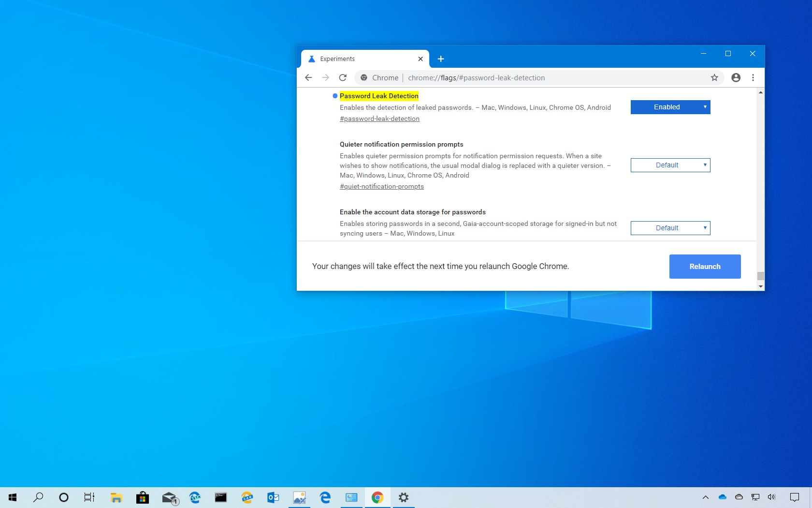Open Task View on the taskbar
This screenshot has height=508, width=812.
pos(89,497)
